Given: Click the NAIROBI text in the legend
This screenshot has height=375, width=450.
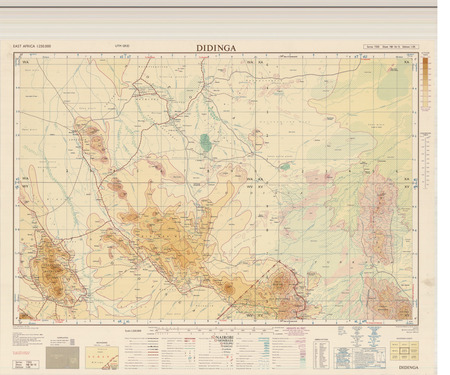Looking at the screenshot, I should pyautogui.click(x=225, y=337).
